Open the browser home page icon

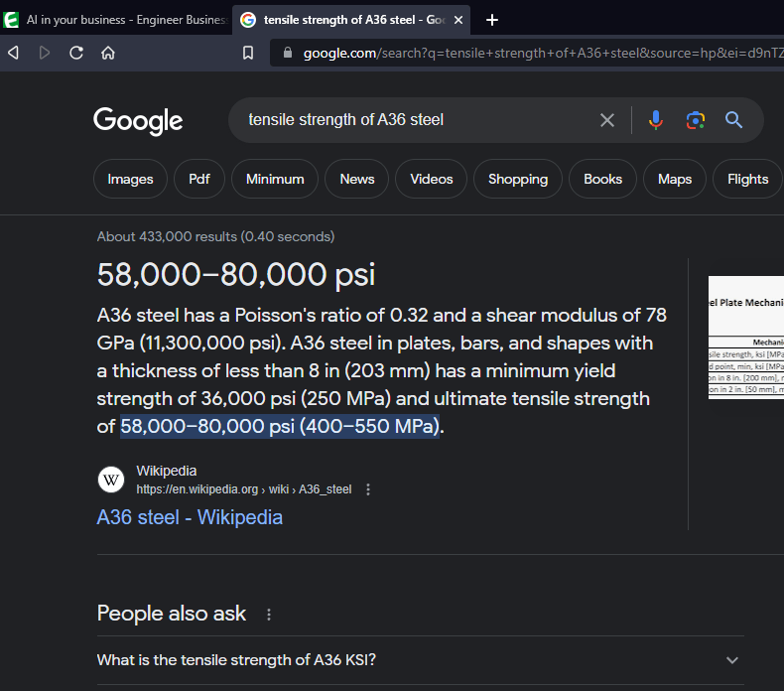108,53
